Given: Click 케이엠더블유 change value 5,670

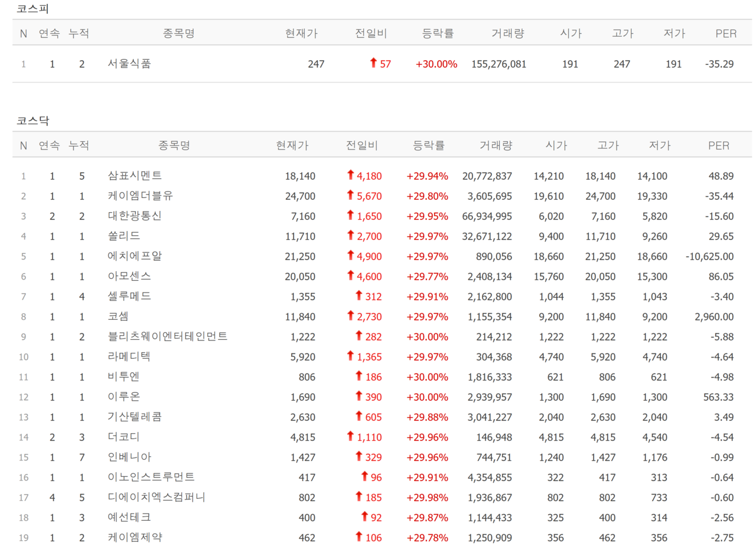Looking at the screenshot, I should 370,196.
